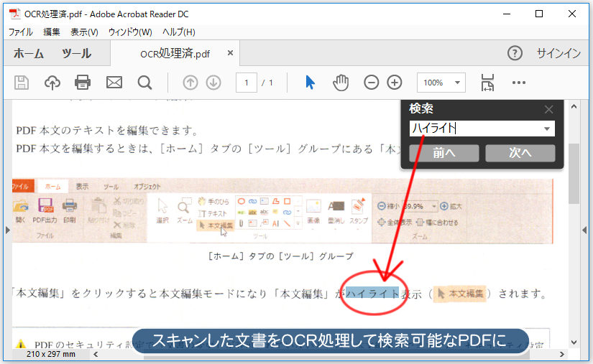Screen dimensions: 593x364
Task: Open search with magnifier toolbar icon
Action: 144,83
